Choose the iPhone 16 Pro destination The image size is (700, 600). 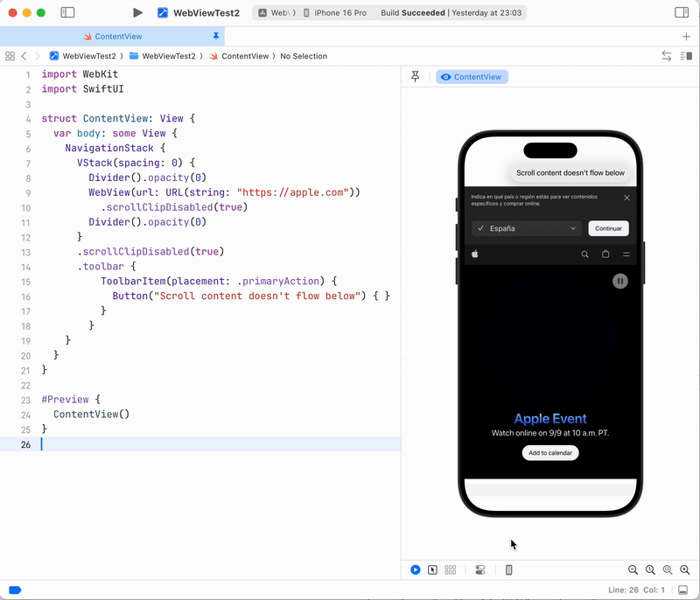(x=335, y=13)
